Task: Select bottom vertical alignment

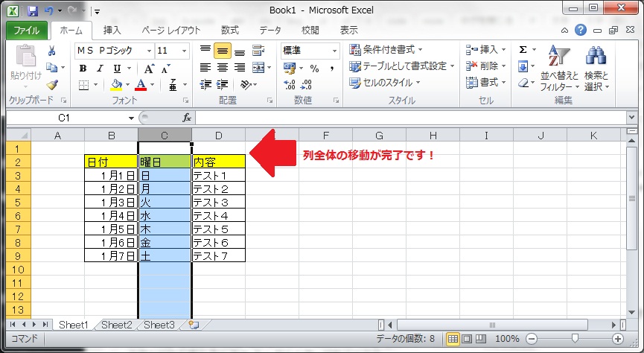Action: tap(240, 51)
